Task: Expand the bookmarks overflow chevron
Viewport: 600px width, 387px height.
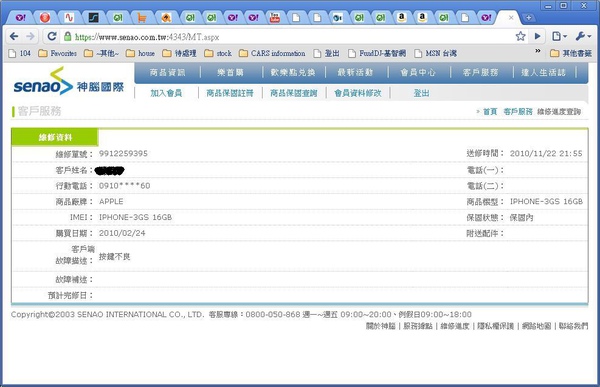Action: coord(538,51)
